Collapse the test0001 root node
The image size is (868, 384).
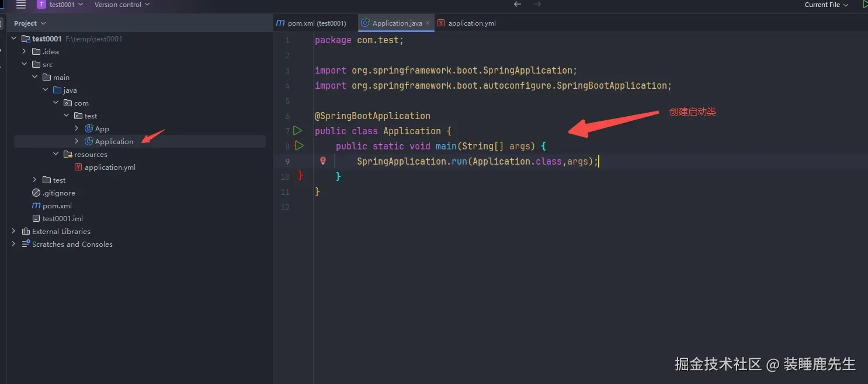14,39
